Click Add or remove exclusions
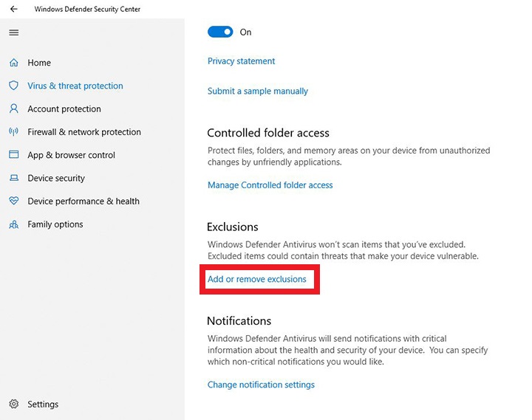Image resolution: width=532 pixels, height=420 pixels. click(257, 280)
